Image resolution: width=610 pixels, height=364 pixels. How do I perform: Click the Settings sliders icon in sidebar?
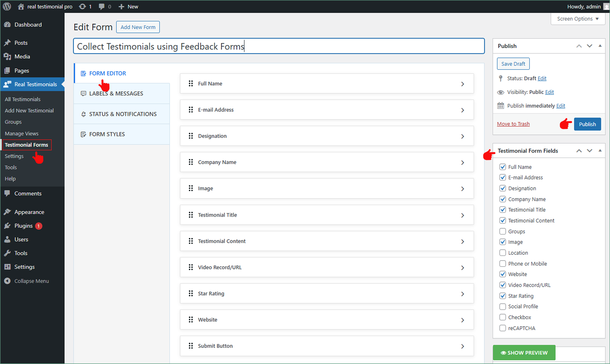7,267
